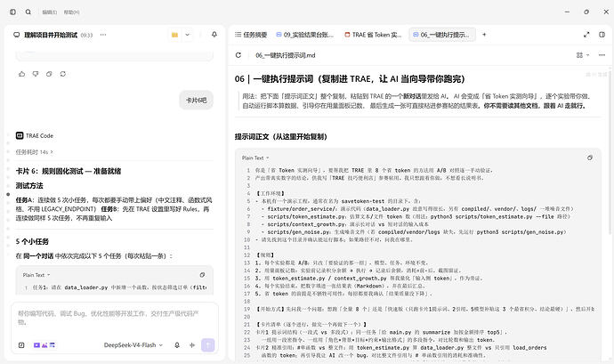Click the purple tool icons group in the input bar

click(44, 345)
